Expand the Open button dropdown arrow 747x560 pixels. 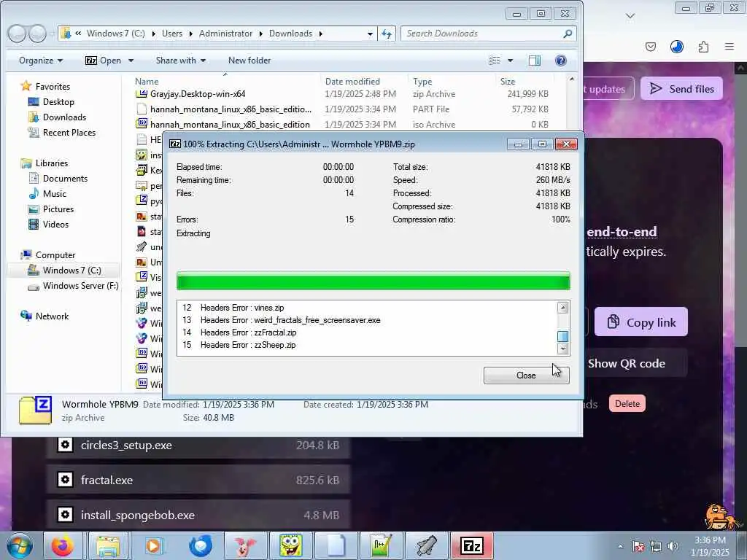[x=131, y=61]
